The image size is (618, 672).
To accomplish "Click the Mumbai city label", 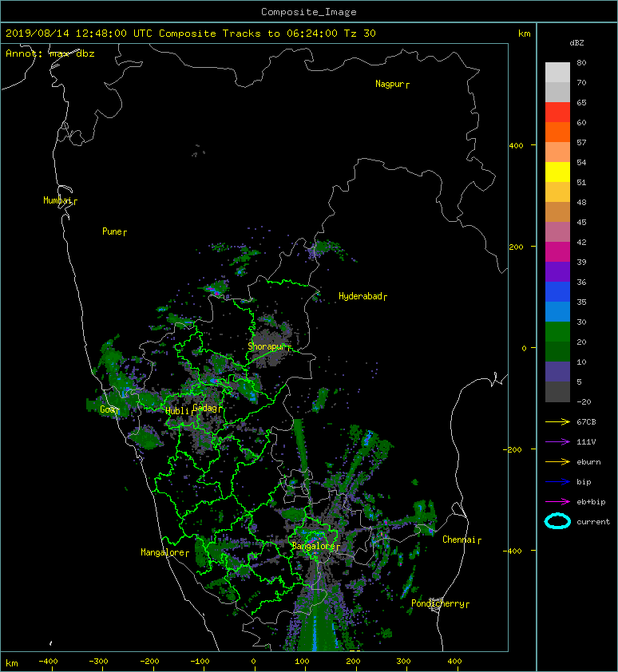I will [x=58, y=200].
